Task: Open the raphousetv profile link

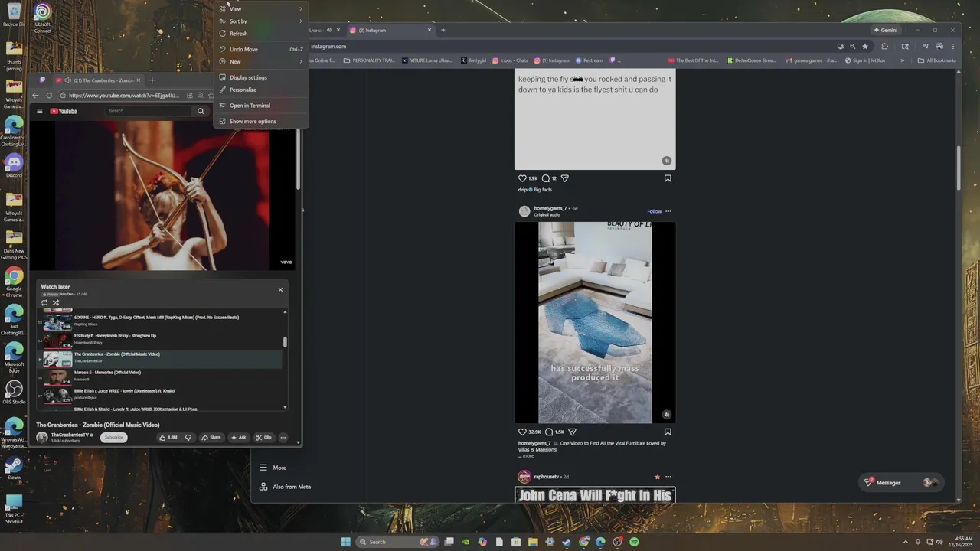Action: 547,477
